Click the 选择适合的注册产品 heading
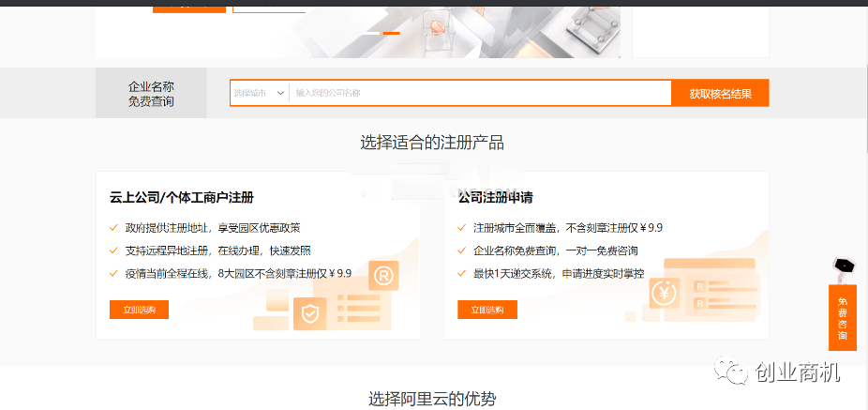 tap(432, 143)
